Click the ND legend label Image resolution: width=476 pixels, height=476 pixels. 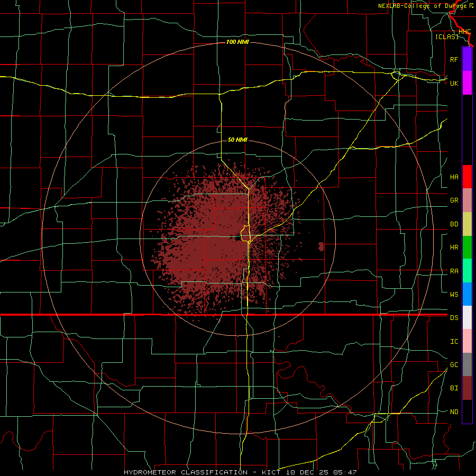[454, 411]
